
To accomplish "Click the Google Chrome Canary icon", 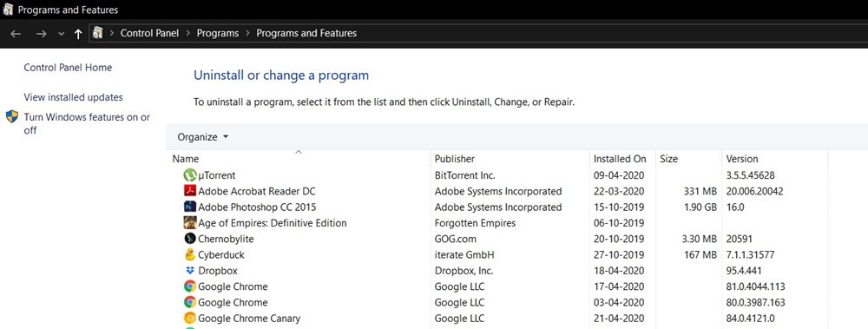I will [190, 318].
